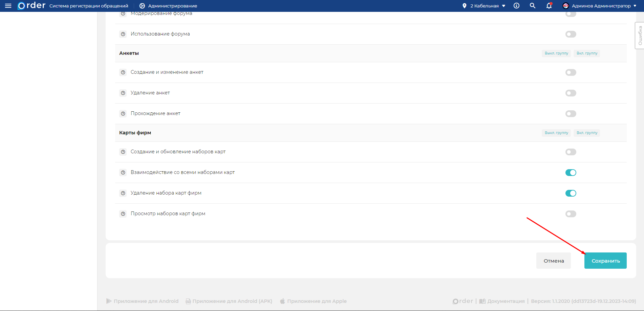Click help icon beside Удаление анкет

tap(123, 93)
